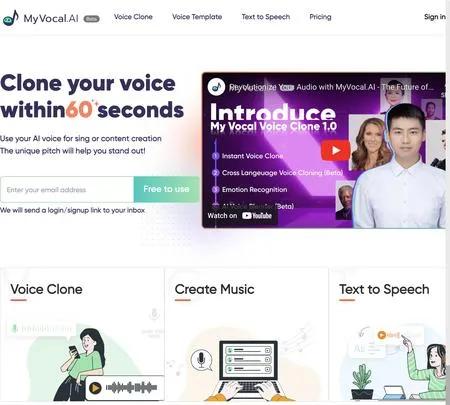Open the Voice Clone feature card

pyautogui.click(x=82, y=334)
